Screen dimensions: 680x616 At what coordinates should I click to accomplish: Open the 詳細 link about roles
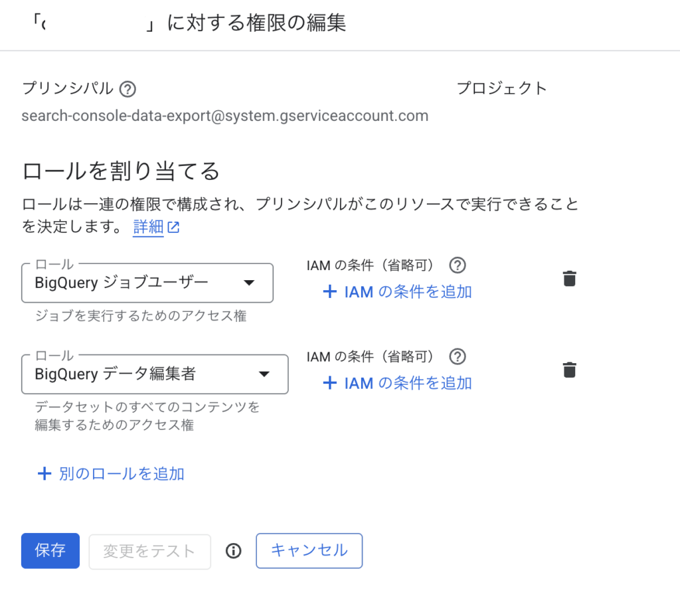coord(148,227)
